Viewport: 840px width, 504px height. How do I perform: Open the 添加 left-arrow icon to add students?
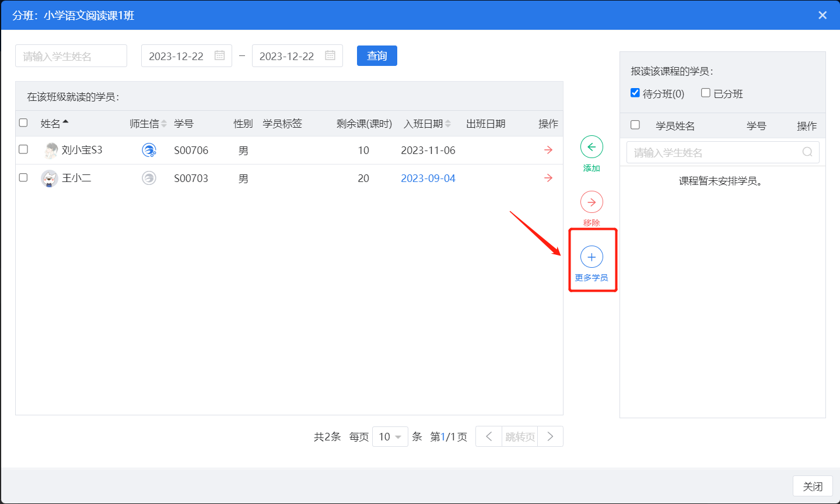pyautogui.click(x=591, y=146)
